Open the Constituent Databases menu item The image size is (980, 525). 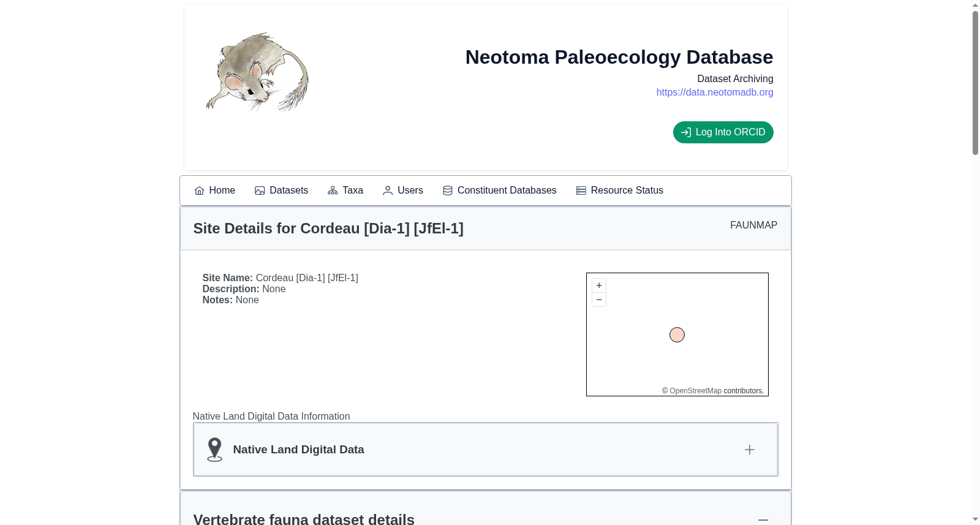(x=500, y=191)
